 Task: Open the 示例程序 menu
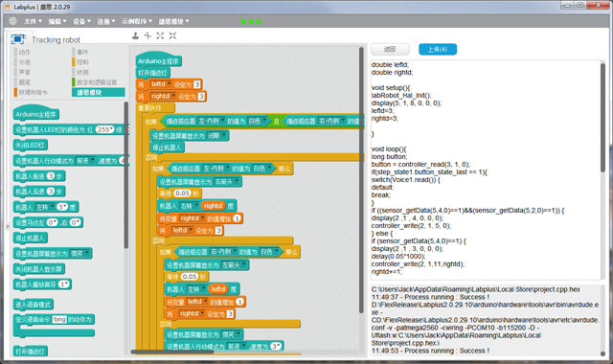click(136, 21)
